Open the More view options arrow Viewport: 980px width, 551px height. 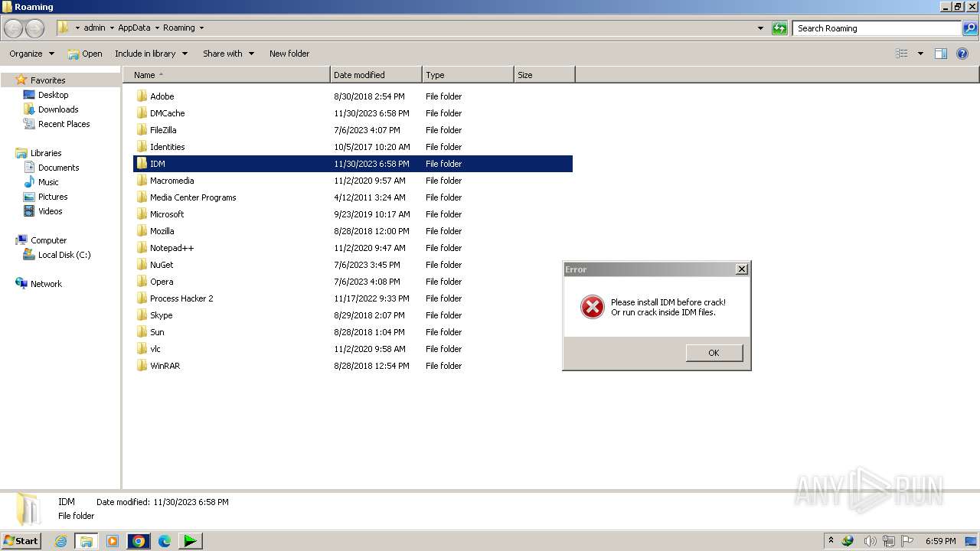click(920, 54)
